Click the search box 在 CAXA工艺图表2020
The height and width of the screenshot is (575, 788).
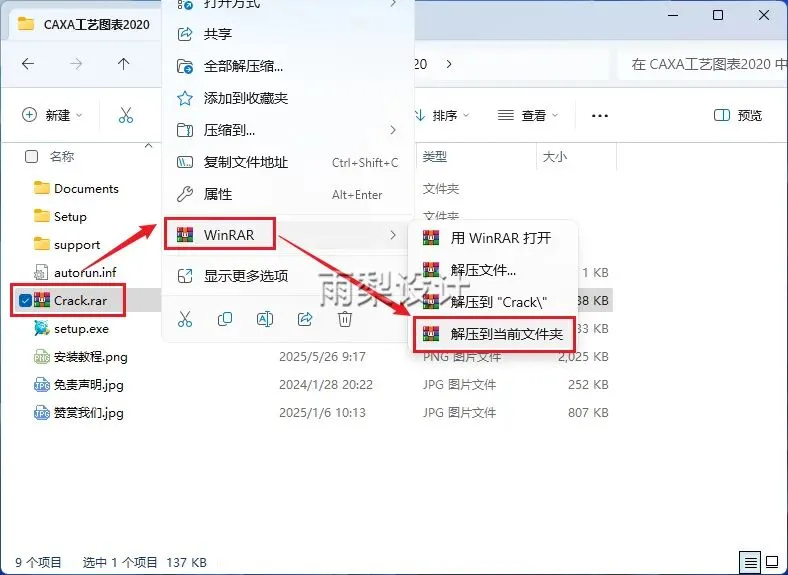(x=703, y=64)
